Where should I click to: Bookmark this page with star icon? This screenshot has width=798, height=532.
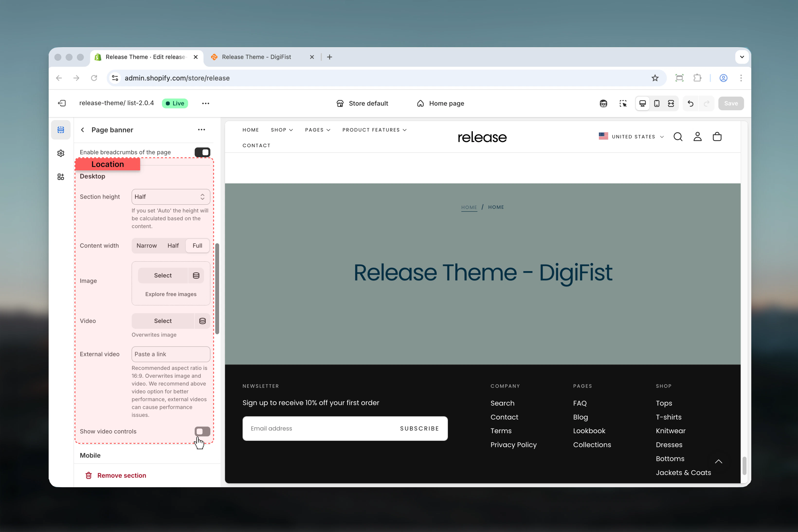(x=655, y=78)
